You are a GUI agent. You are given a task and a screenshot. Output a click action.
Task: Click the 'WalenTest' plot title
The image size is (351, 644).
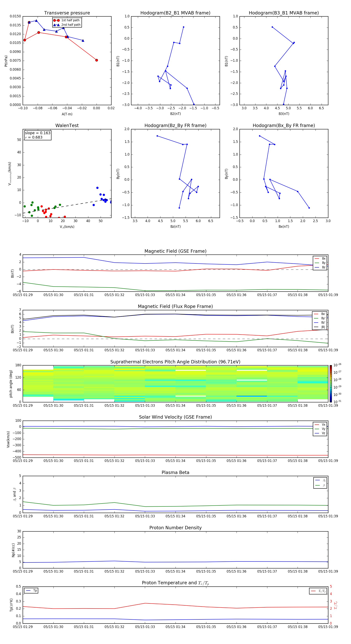[67, 125]
